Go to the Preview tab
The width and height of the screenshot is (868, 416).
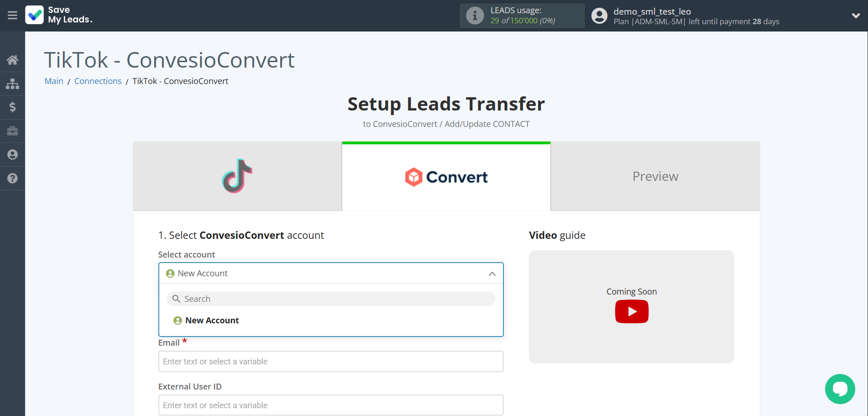click(x=655, y=176)
